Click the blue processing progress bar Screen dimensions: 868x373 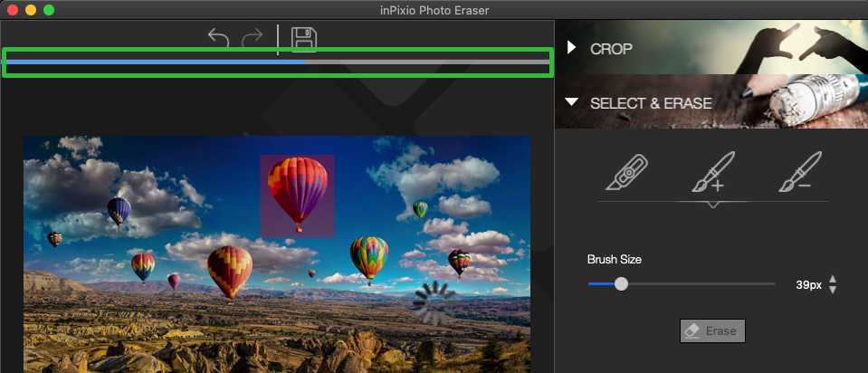(x=277, y=62)
